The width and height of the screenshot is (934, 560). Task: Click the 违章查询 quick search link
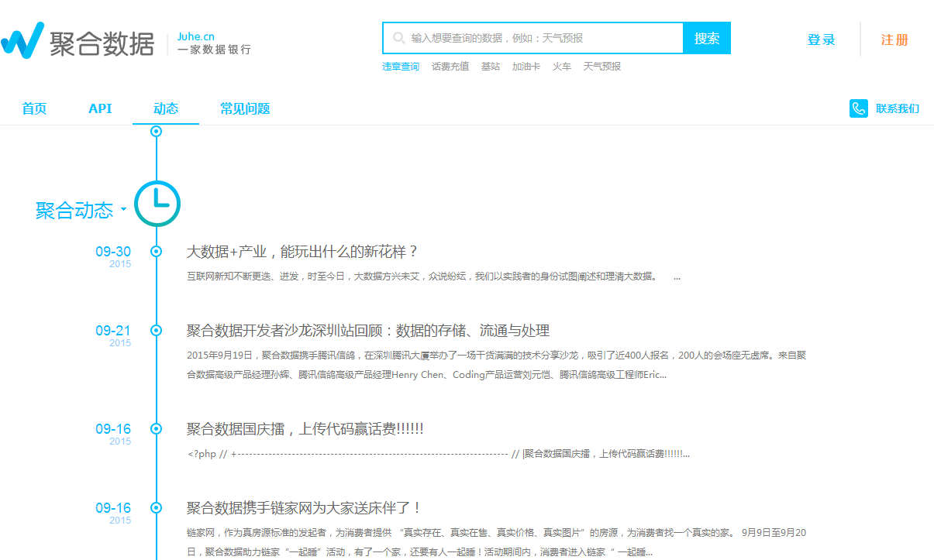(x=401, y=67)
